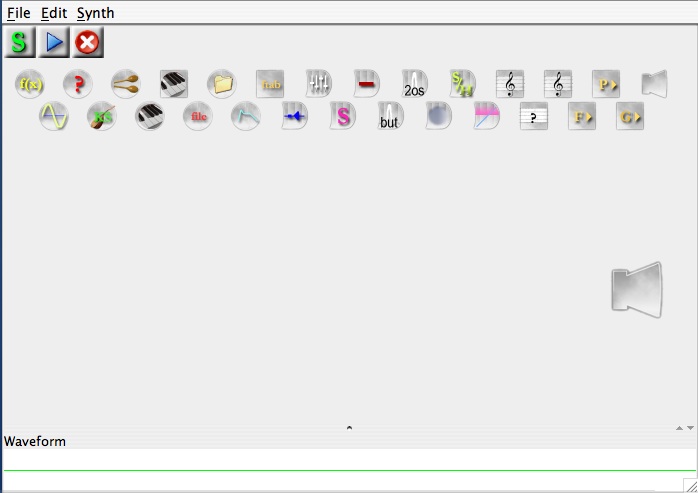Viewport: 698px width, 493px height.
Task: Click the red stop button
Action: [x=88, y=42]
